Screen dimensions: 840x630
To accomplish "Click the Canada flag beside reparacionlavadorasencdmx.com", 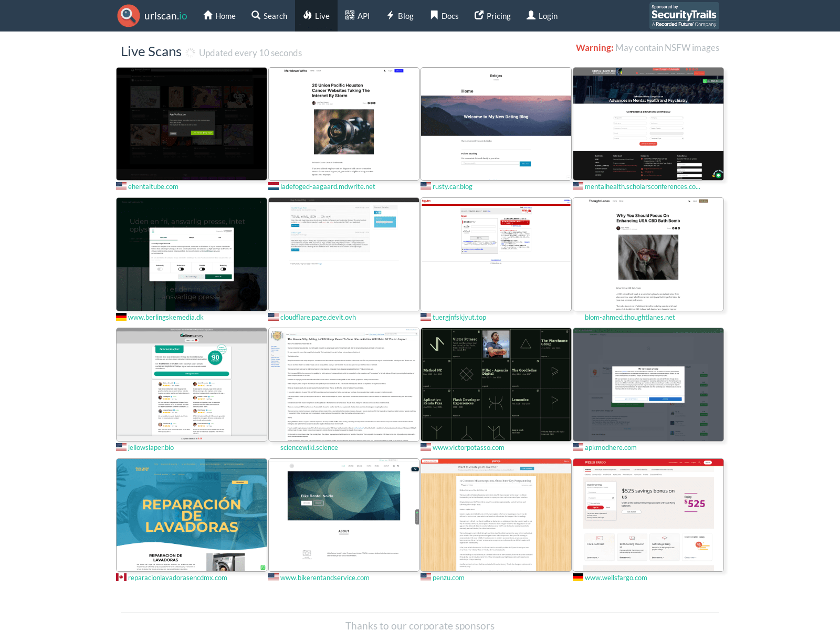I will pos(121,577).
